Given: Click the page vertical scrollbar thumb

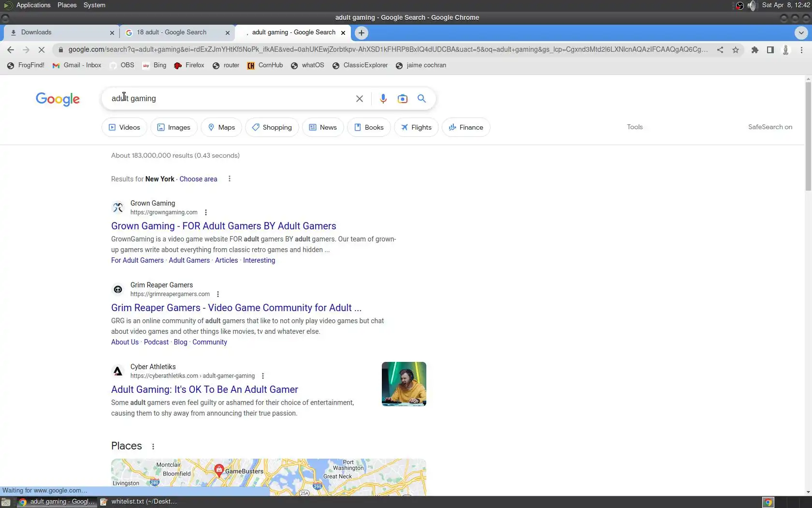Looking at the screenshot, I should click(808, 136).
